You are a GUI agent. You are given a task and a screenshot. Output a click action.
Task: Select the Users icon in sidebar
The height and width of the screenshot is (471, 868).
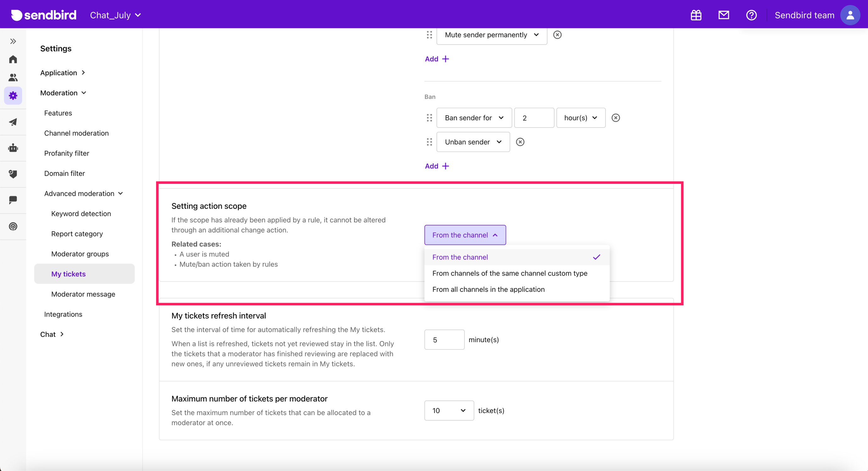pos(13,77)
